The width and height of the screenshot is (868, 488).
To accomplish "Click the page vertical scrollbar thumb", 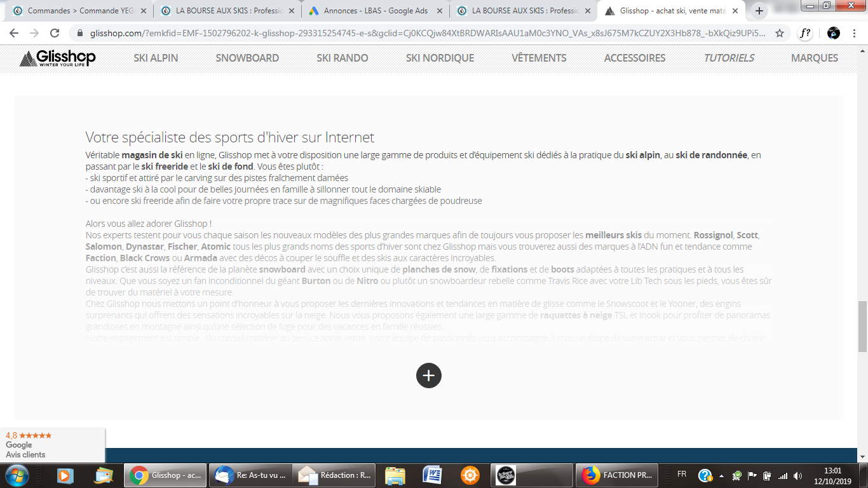I will [862, 327].
